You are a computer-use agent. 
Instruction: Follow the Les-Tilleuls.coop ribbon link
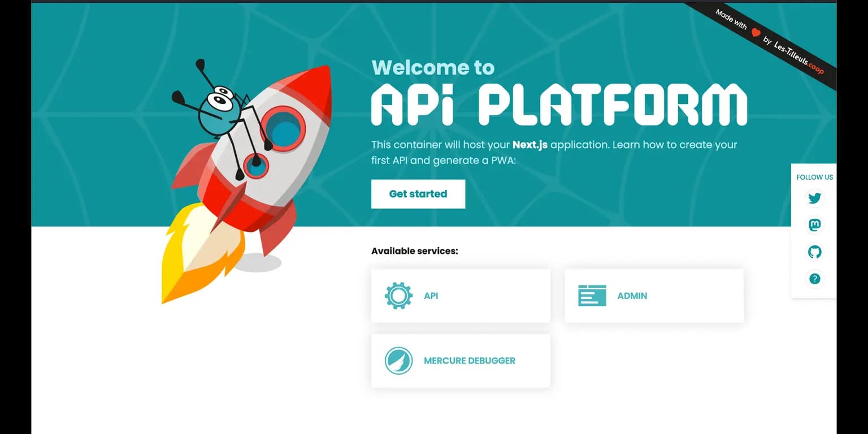pos(798,57)
